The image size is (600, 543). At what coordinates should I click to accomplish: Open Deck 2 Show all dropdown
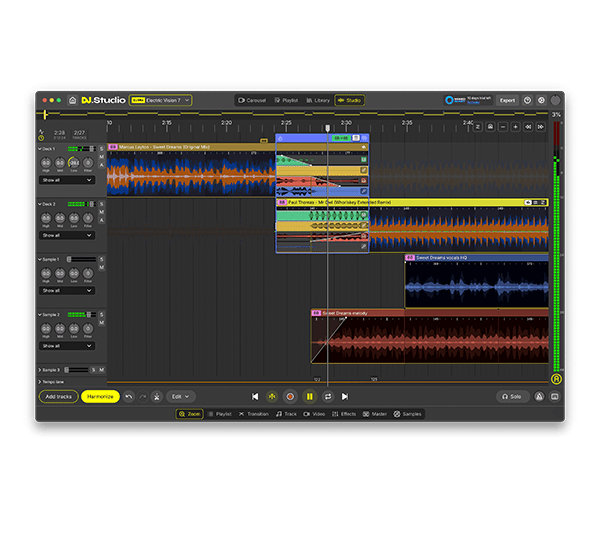[67, 235]
